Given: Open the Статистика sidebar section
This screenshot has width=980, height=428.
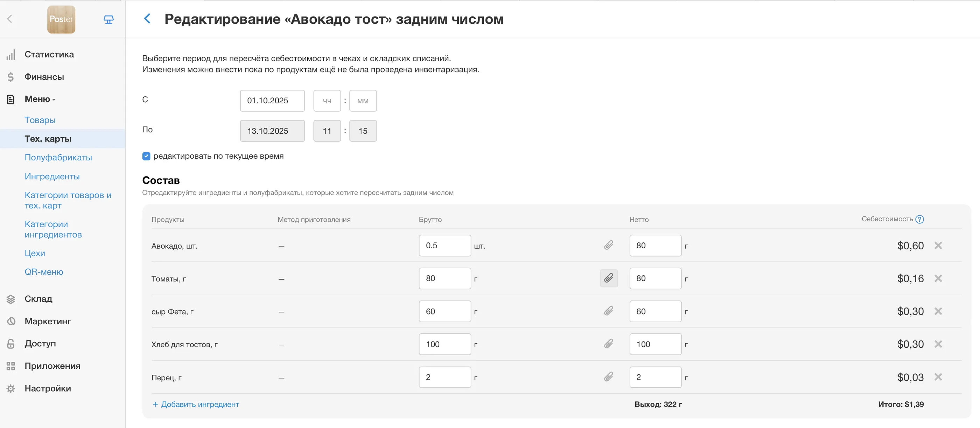Looking at the screenshot, I should click(x=49, y=54).
